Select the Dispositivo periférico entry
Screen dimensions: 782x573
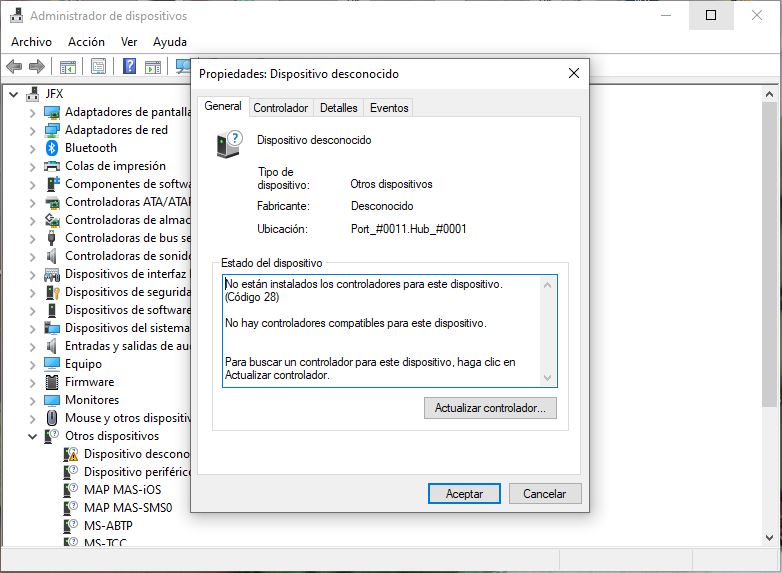point(137,472)
